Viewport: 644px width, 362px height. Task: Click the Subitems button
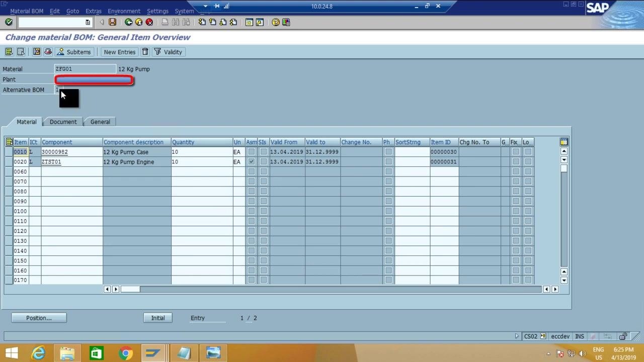click(x=74, y=52)
